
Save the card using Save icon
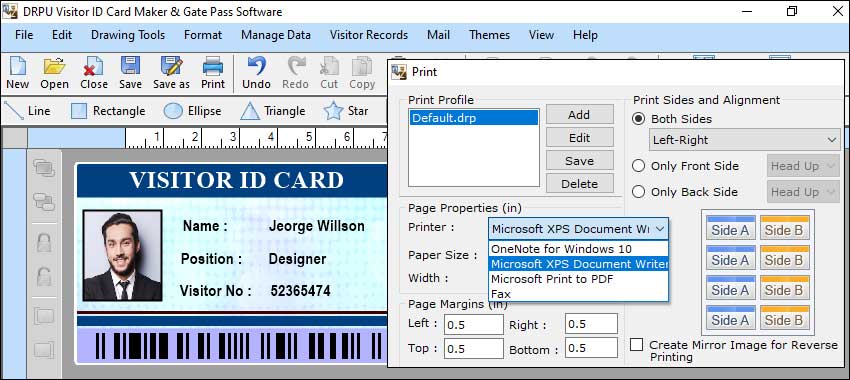[x=130, y=73]
